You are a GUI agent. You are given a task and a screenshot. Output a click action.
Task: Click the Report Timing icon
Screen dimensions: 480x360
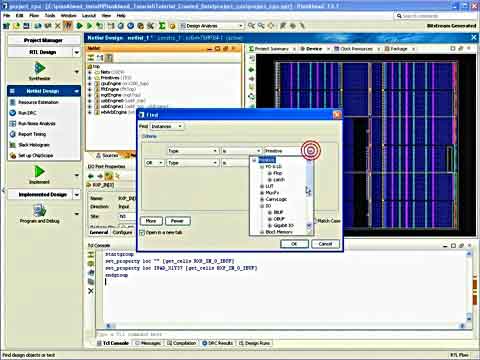13,134
